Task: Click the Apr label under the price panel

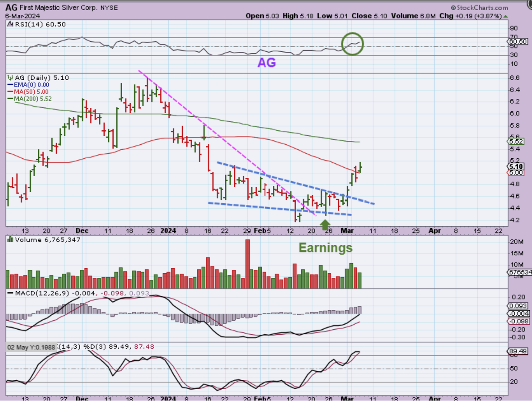Action: click(434, 231)
